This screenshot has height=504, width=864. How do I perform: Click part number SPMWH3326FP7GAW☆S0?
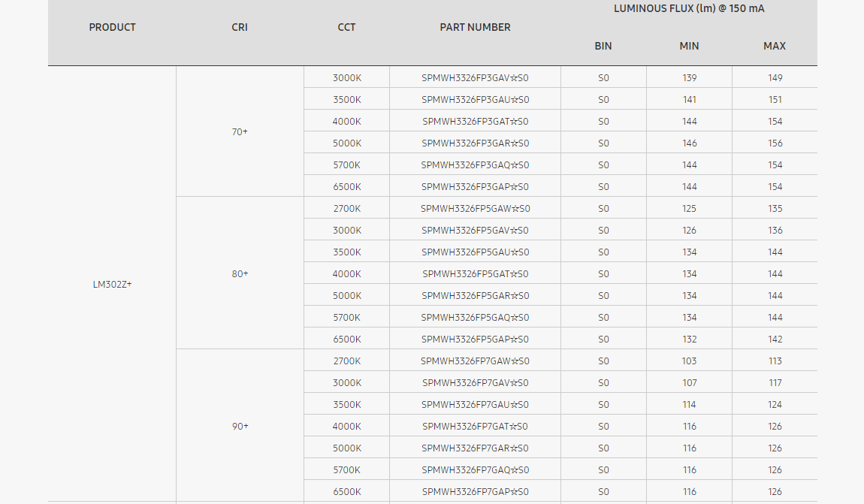tap(475, 361)
